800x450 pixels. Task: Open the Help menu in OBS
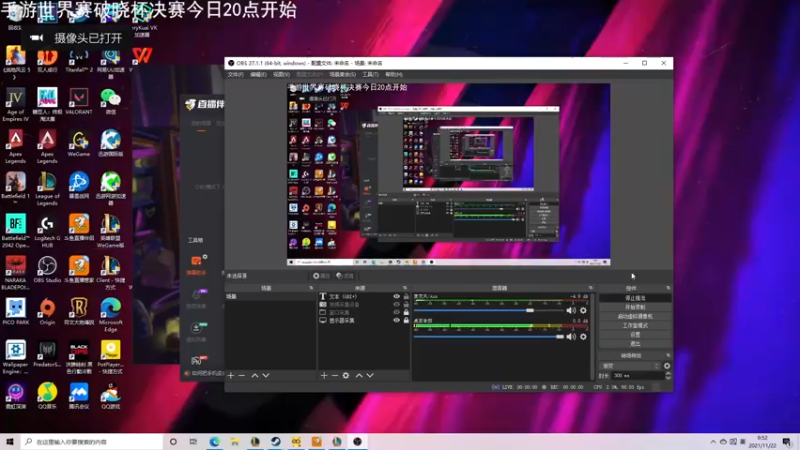pos(394,74)
